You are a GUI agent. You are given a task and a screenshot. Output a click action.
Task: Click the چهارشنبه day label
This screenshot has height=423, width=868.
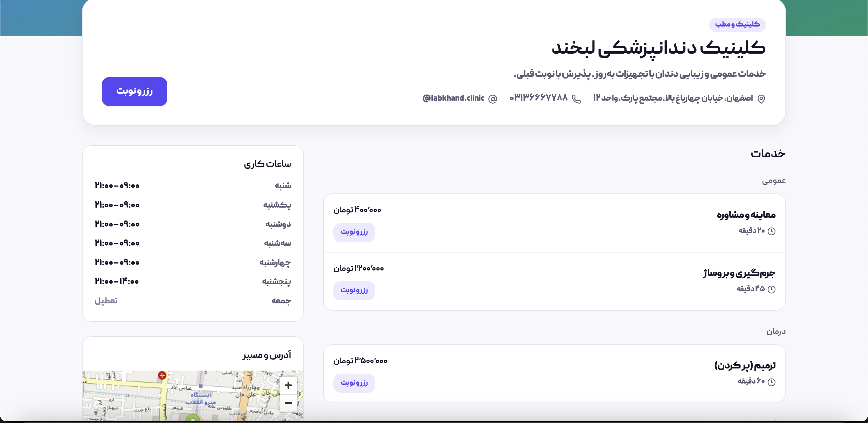pos(275,262)
